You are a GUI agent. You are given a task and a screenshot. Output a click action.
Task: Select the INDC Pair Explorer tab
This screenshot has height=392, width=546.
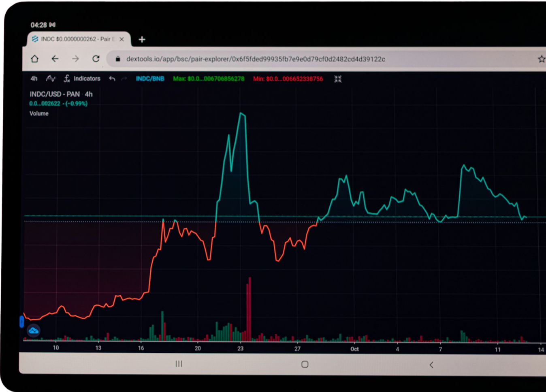click(73, 39)
